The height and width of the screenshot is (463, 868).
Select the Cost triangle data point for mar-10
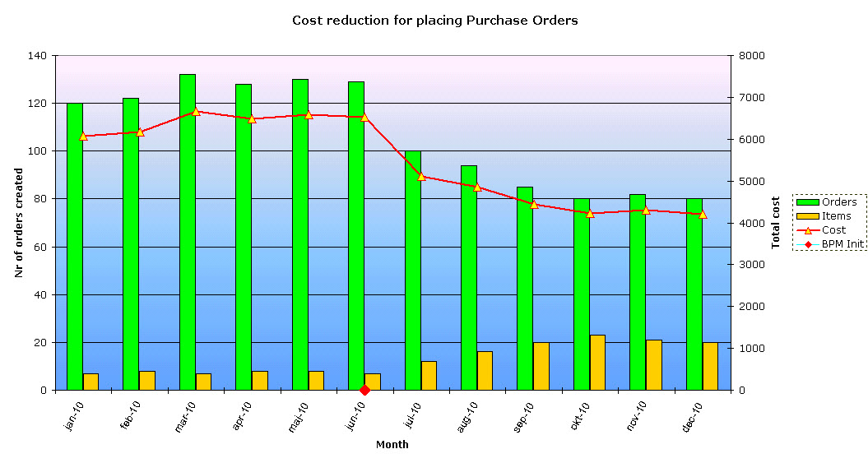pyautogui.click(x=196, y=111)
